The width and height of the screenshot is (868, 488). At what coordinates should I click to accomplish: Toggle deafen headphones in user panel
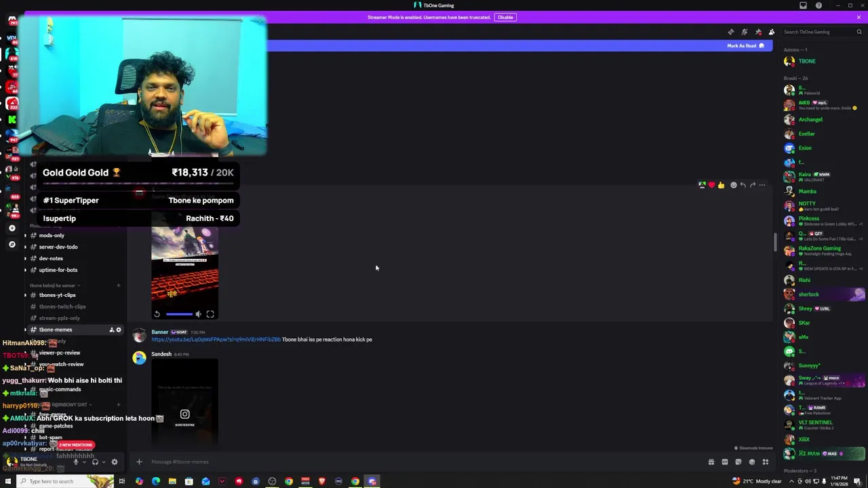point(95,462)
